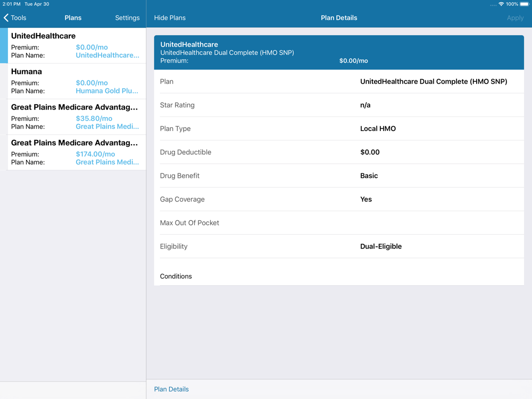This screenshot has height=399, width=532.
Task: Click the blue UnitedHealthcare plan header card
Action: click(x=339, y=52)
